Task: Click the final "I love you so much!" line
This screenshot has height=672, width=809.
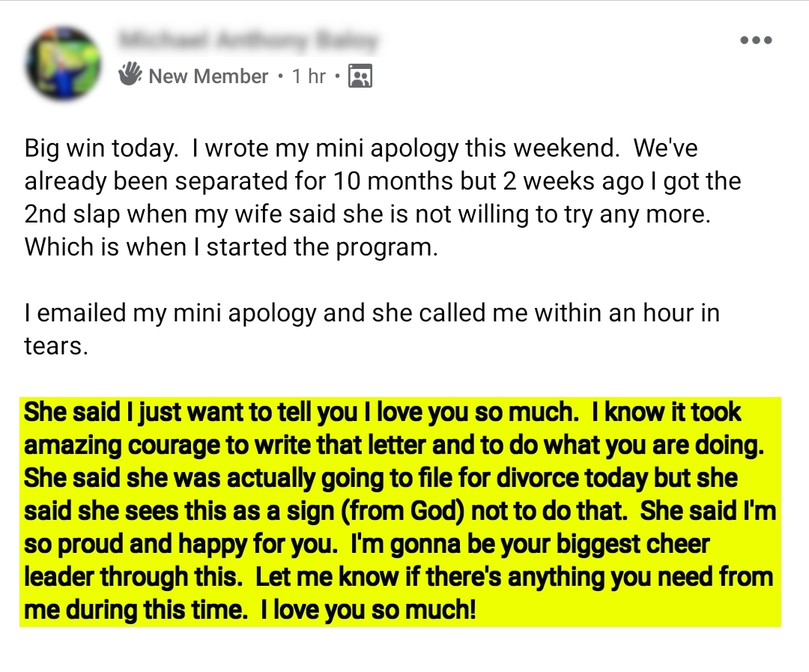Action: 367,611
